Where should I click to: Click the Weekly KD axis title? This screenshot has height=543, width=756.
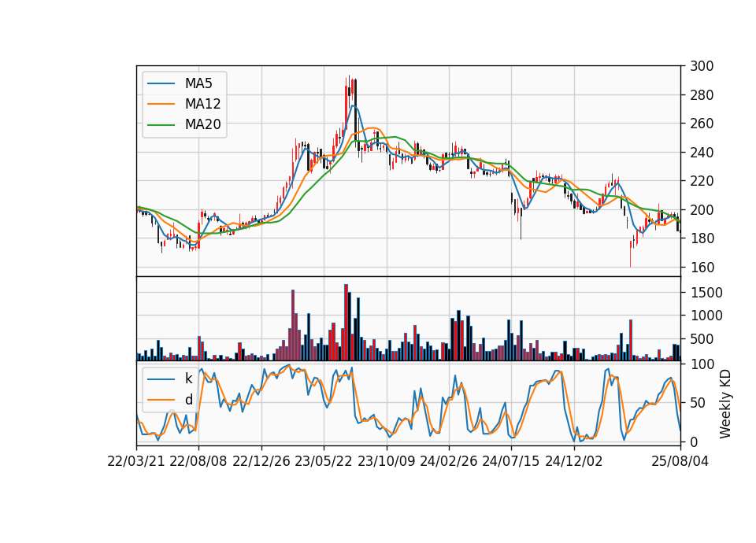(725, 404)
